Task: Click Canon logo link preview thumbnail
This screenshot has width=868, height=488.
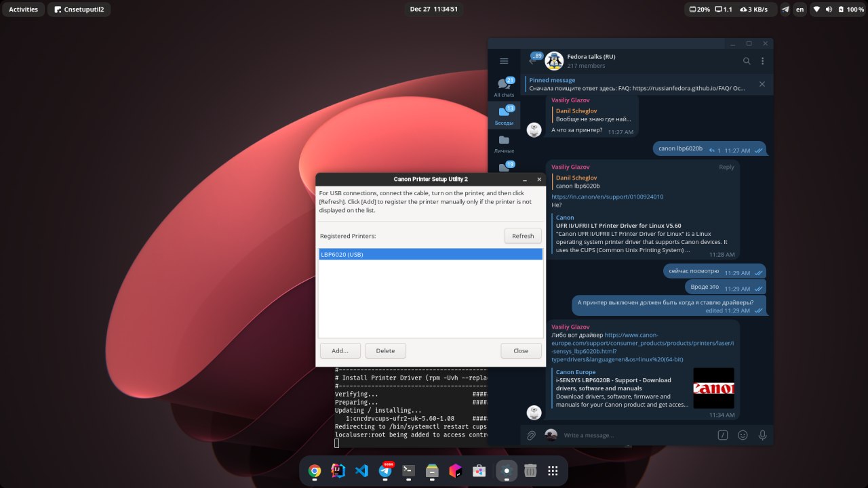Action: click(x=713, y=388)
